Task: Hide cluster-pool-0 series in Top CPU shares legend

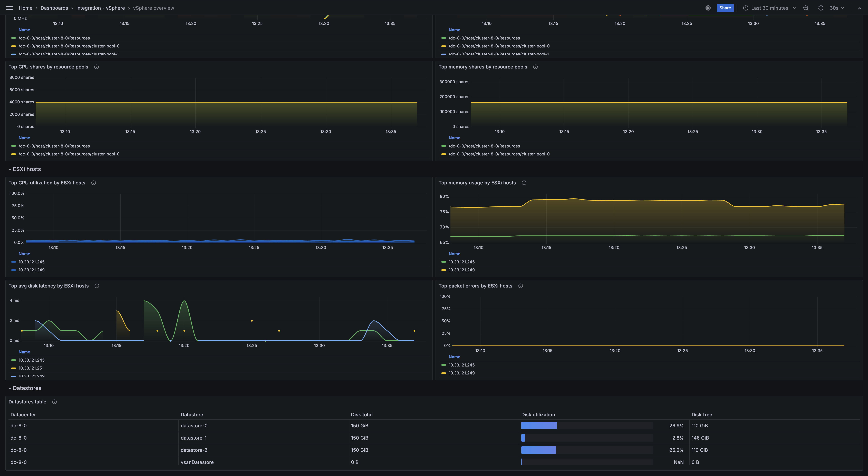Action: [x=69, y=154]
